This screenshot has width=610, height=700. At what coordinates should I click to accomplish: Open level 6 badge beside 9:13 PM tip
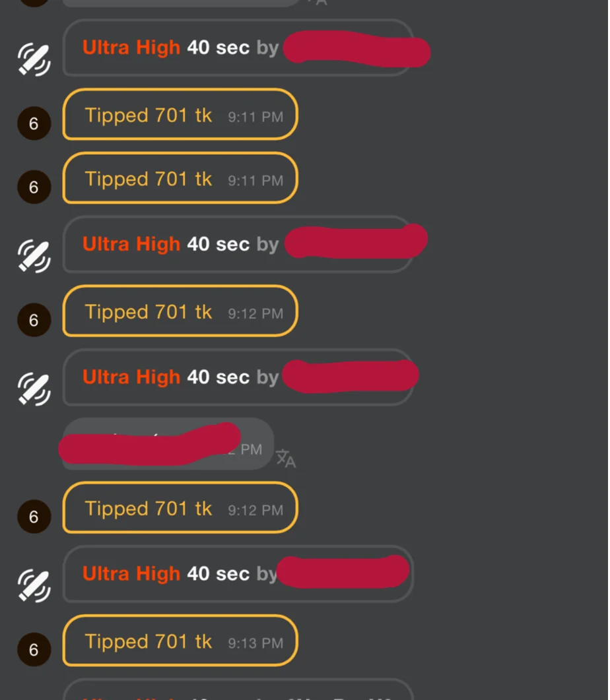pos(34,650)
